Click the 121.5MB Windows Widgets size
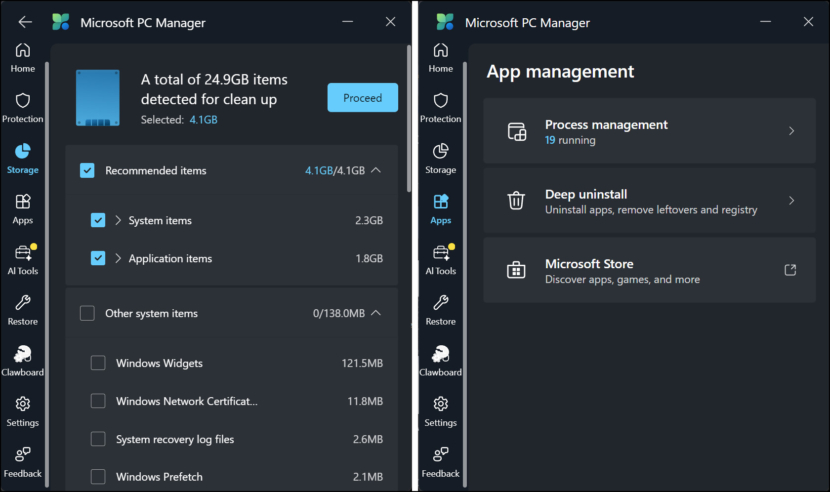 [362, 363]
